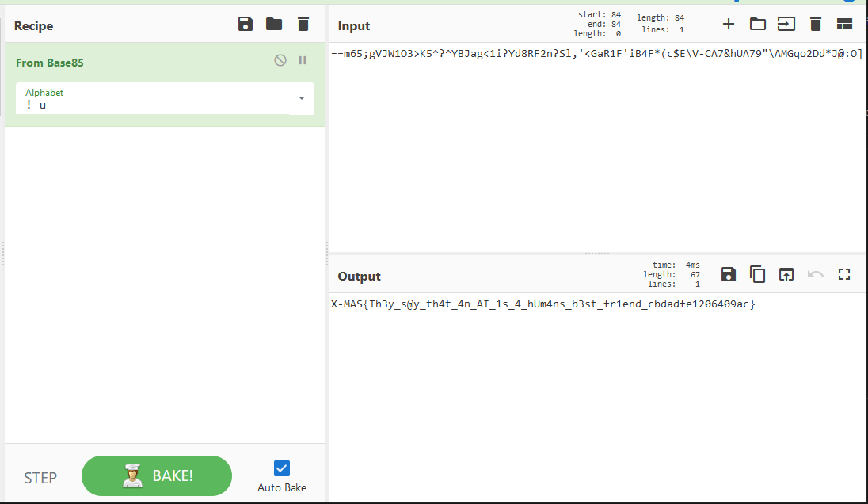Undo the last output change
Image resolution: width=868 pixels, height=504 pixels.
(x=816, y=274)
